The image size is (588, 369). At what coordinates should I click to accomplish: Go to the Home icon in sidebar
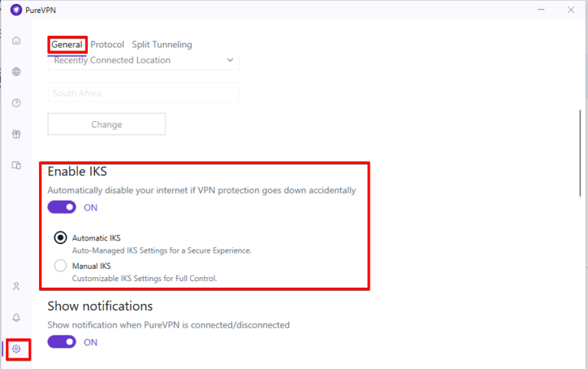(x=16, y=41)
